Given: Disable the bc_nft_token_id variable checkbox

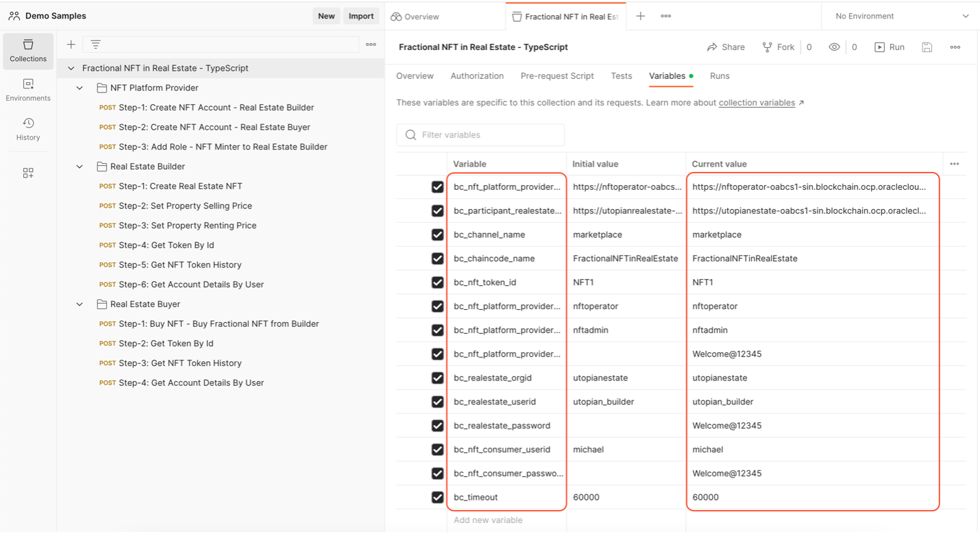Looking at the screenshot, I should coord(437,282).
